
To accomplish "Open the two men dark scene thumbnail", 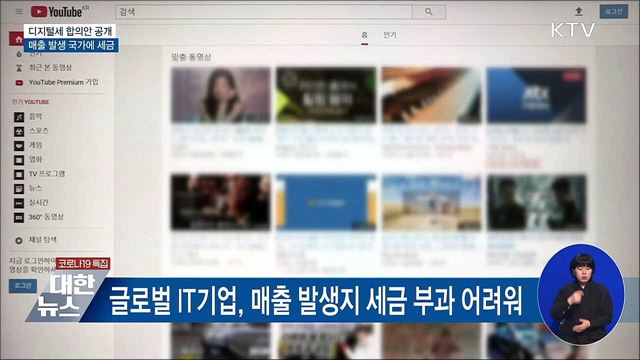I will [536, 202].
